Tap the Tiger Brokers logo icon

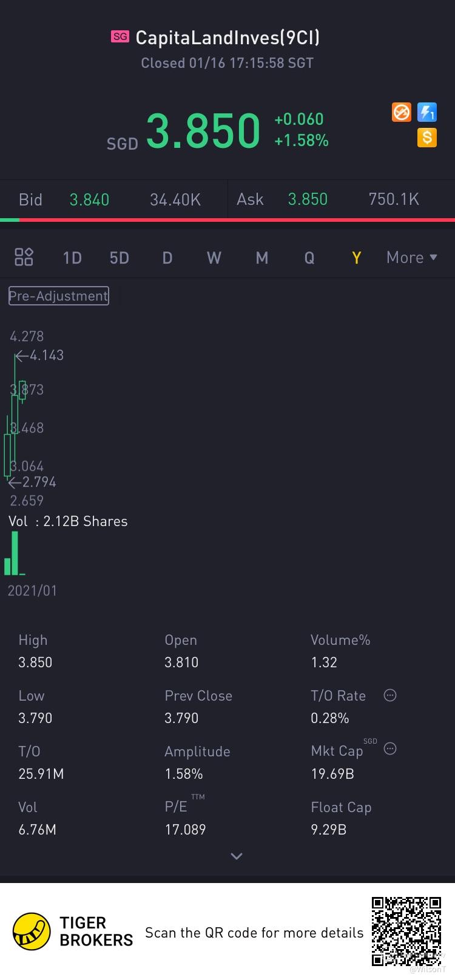click(x=32, y=932)
